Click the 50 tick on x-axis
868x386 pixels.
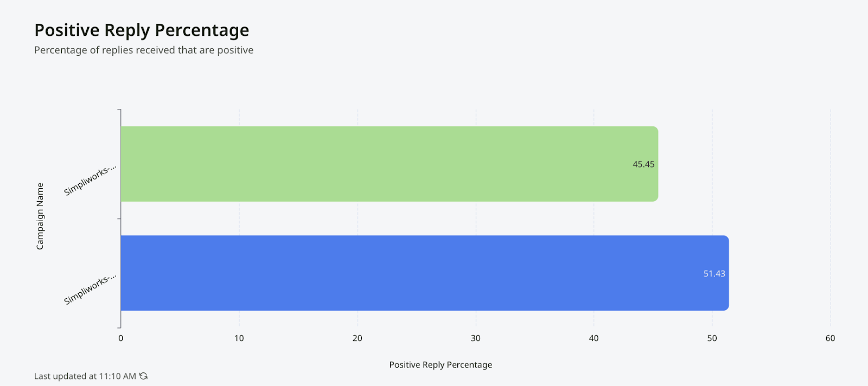tap(712, 338)
